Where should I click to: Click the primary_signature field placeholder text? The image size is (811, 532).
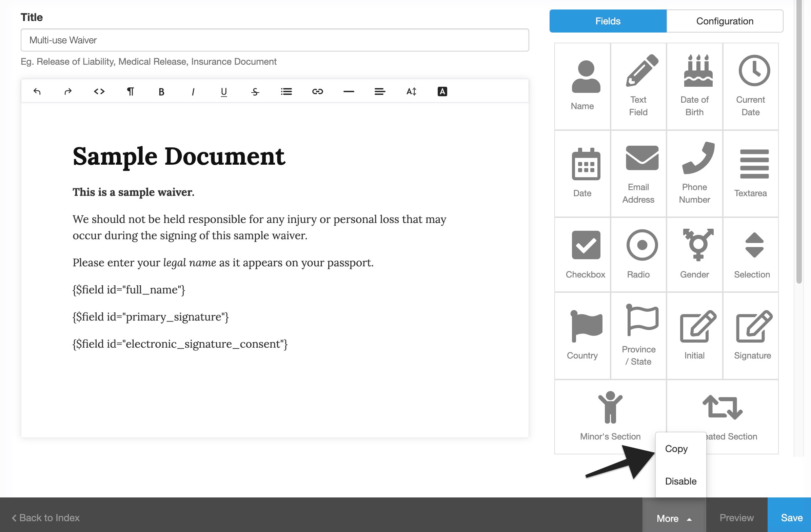[151, 317]
